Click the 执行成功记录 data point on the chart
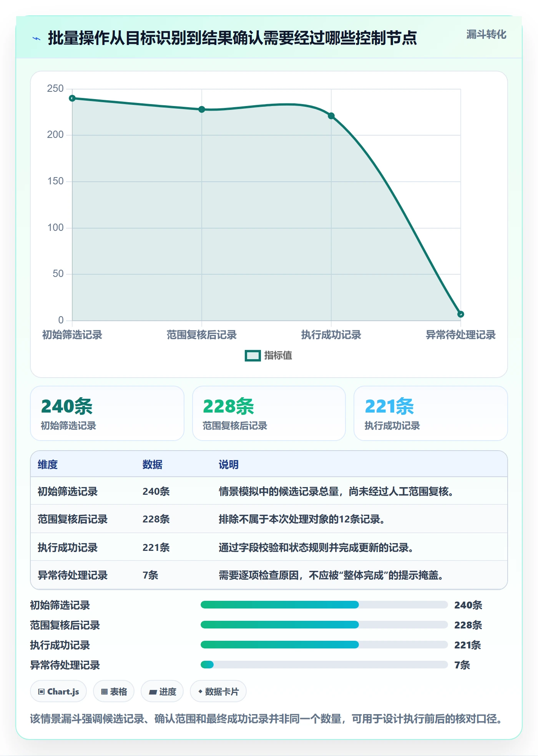Viewport: 538px width, 756px height. click(331, 116)
